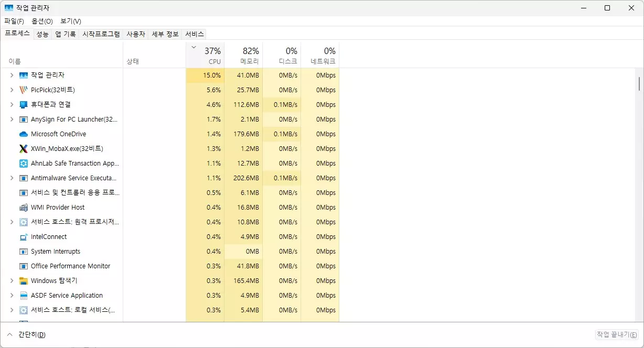Select the WMI Provider Host row name

[x=58, y=208]
